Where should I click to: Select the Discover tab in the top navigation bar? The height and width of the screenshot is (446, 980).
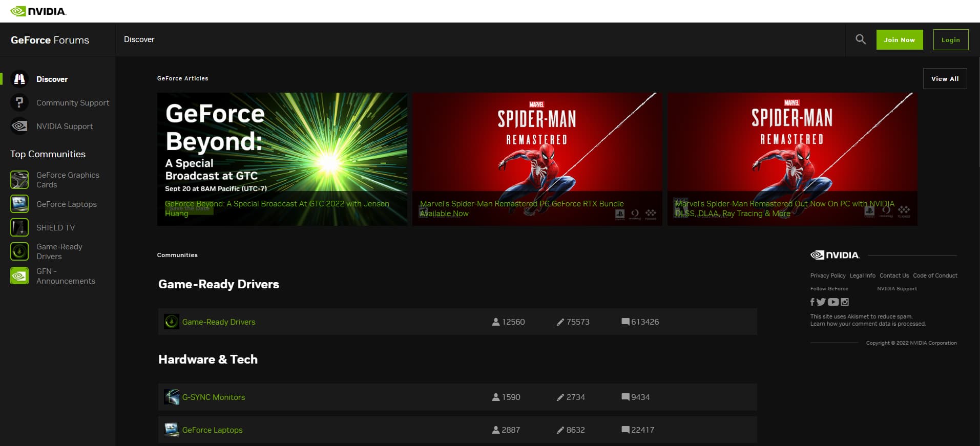139,39
